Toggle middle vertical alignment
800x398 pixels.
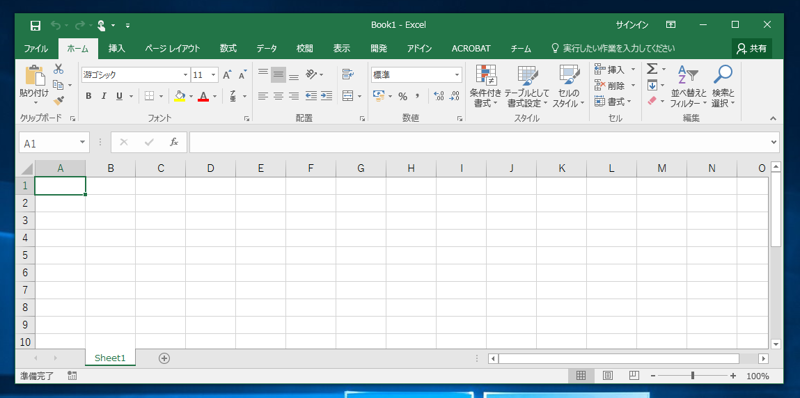click(x=278, y=75)
